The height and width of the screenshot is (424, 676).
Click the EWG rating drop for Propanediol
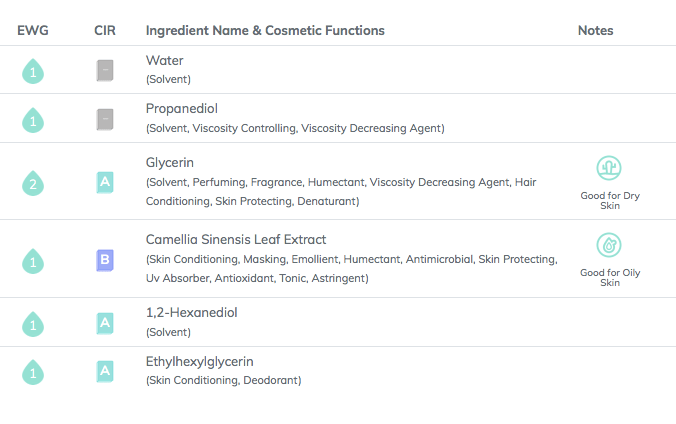point(33,120)
